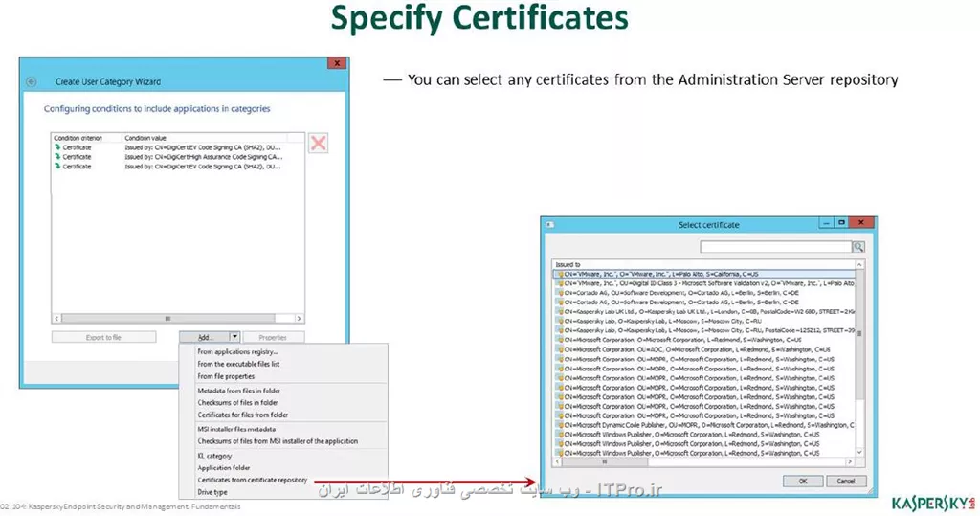This screenshot has height=516, width=980.
Task: Choose Certificates from certificate repository
Action: pyautogui.click(x=253, y=480)
